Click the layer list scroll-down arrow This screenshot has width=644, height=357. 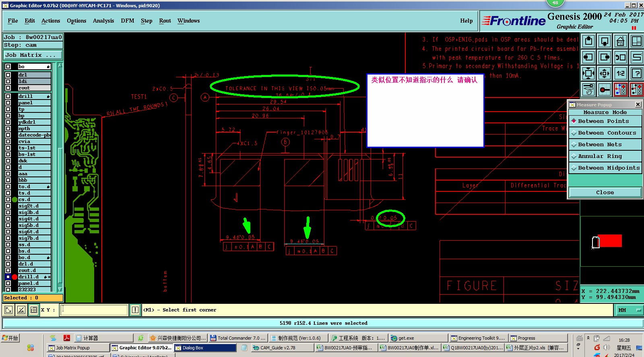[60, 289]
